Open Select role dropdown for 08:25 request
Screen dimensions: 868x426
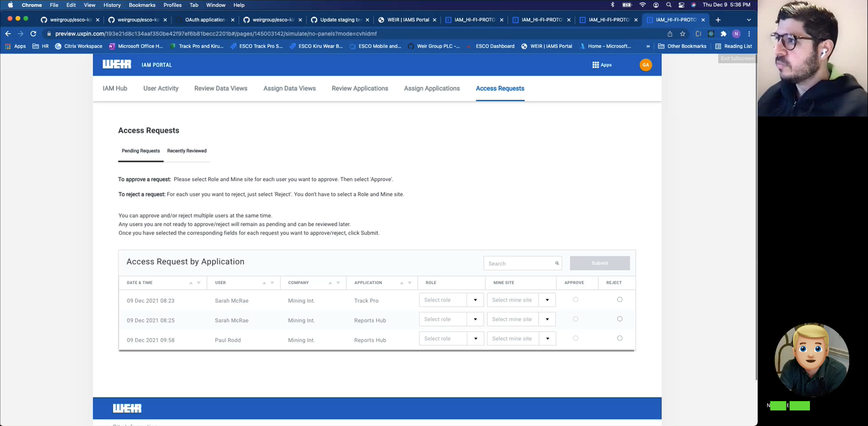click(451, 319)
